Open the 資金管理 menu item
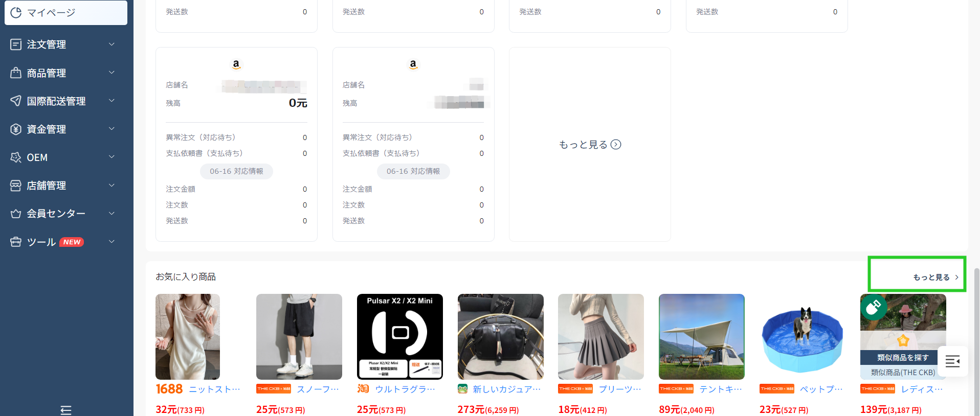Screen dimensions: 980x416 pyautogui.click(x=47, y=129)
